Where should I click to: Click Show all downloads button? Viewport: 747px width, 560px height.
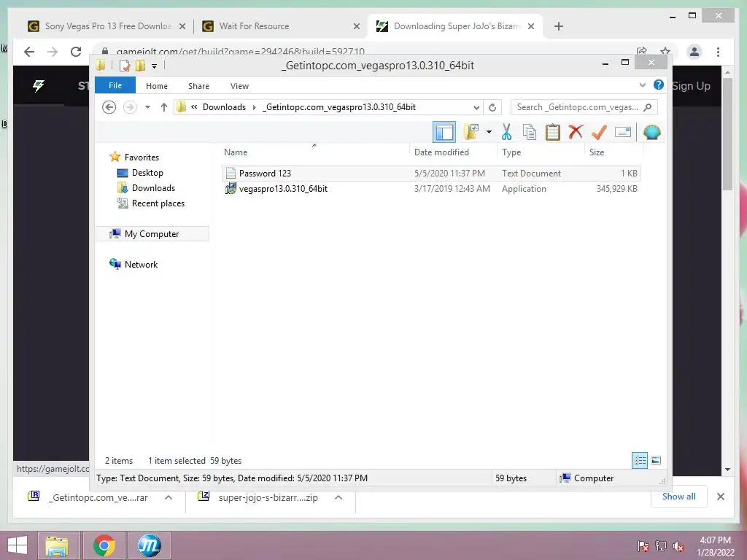click(678, 497)
